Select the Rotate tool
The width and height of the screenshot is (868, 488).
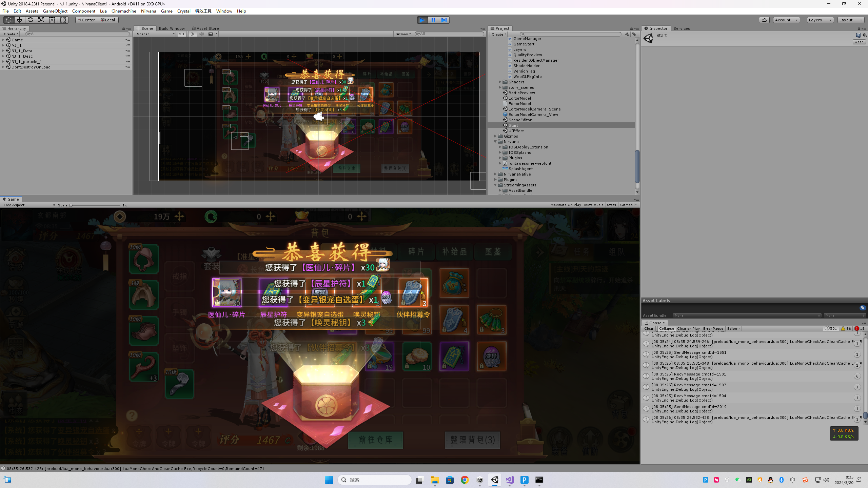tap(30, 20)
